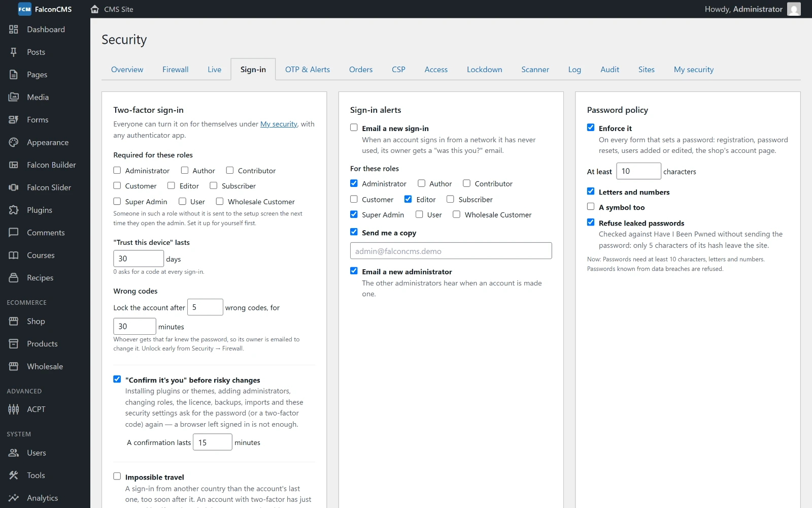Open the Audit tab

[x=610, y=70]
